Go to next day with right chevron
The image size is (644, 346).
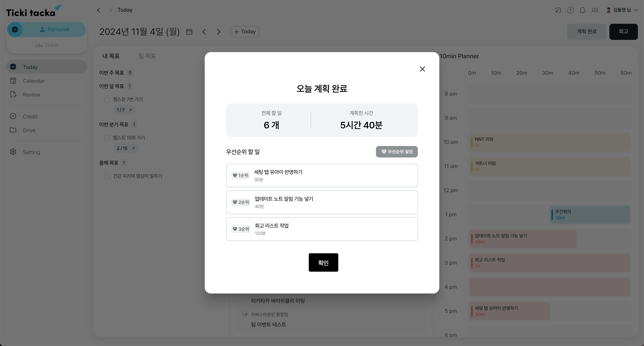click(219, 32)
